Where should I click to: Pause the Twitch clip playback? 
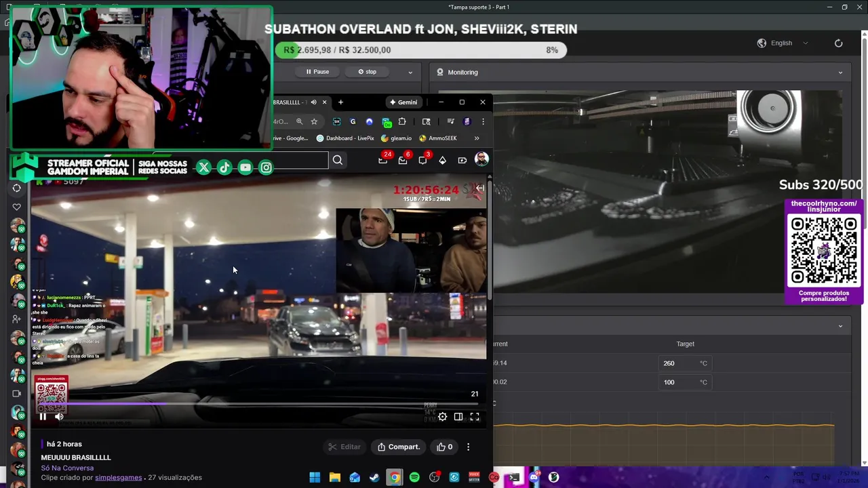[x=43, y=417]
